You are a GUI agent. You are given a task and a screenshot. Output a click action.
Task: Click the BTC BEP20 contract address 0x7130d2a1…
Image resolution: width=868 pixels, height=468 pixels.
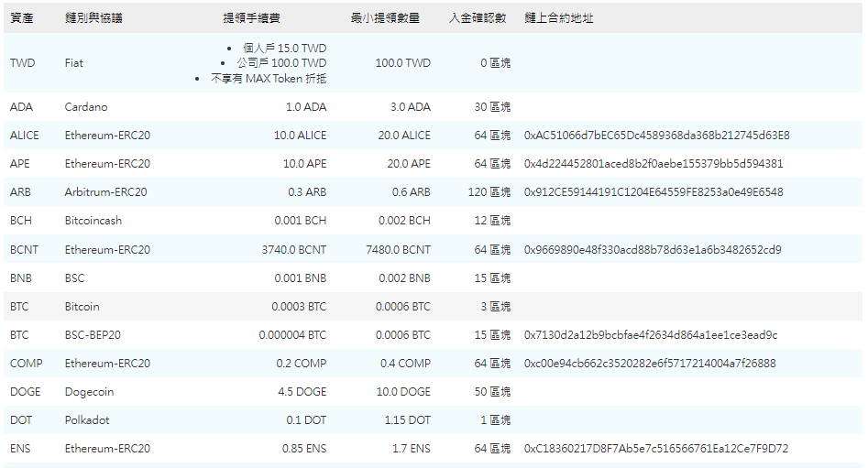651,335
